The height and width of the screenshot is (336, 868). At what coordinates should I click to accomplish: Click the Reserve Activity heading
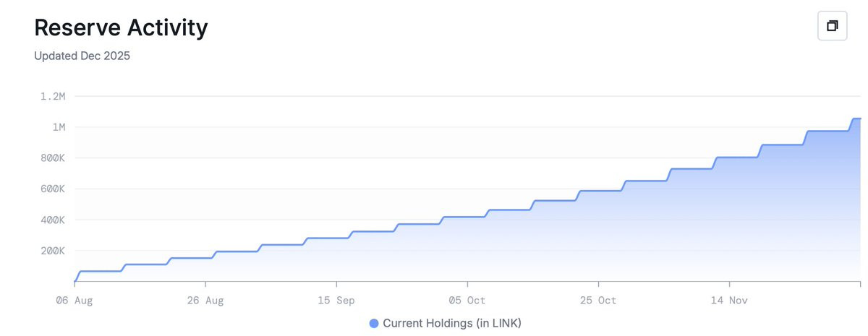121,27
